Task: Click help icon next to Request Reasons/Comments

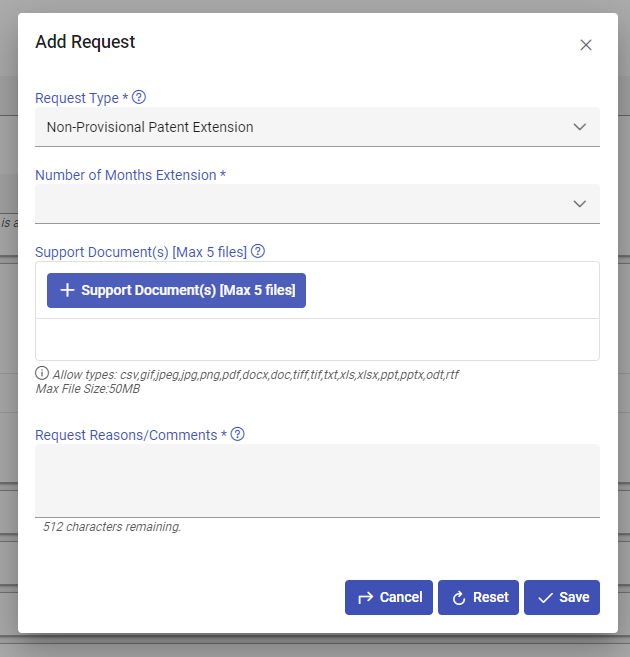Action: point(238,434)
